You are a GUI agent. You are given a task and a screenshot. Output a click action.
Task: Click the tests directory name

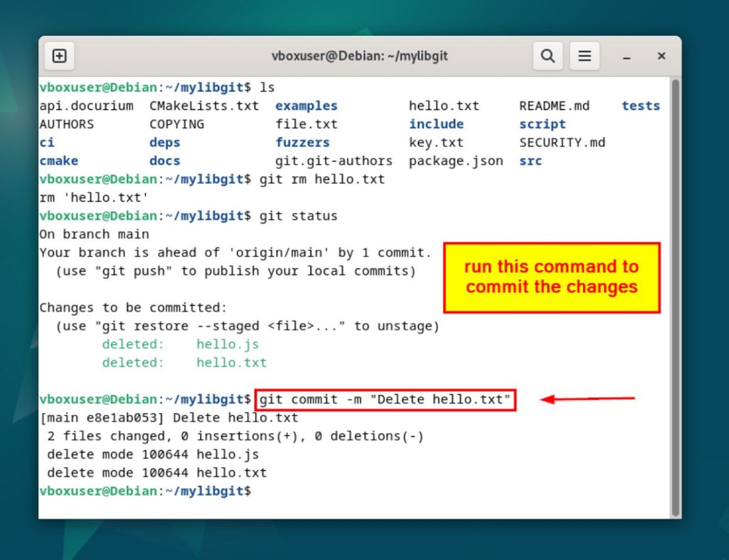click(640, 106)
